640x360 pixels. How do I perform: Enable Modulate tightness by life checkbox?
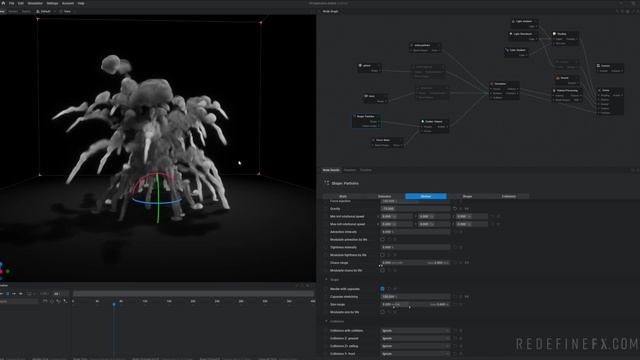pyautogui.click(x=382, y=255)
